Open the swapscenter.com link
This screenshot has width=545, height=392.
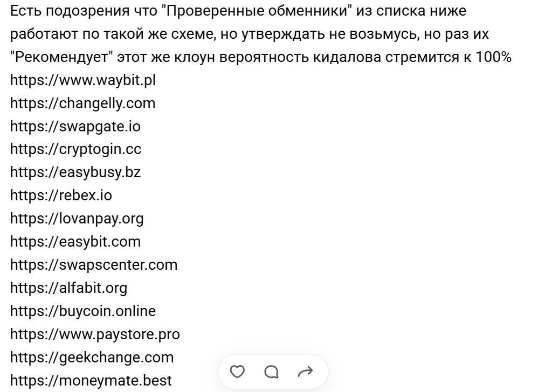coord(94,265)
